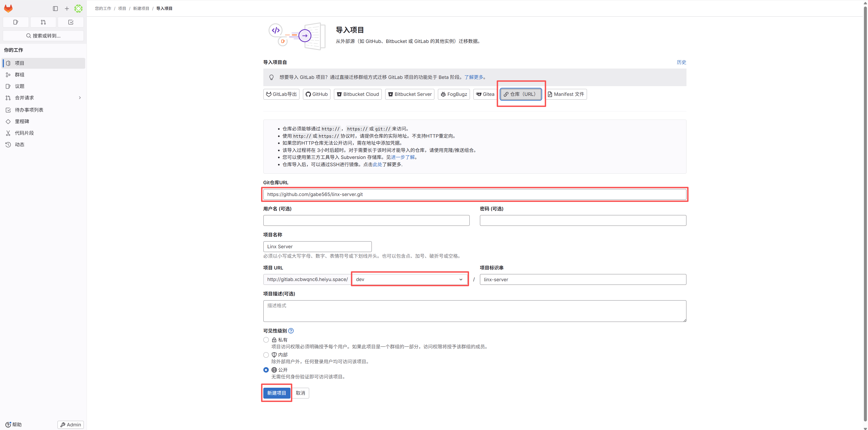Click the GitLab fox logo
Image resolution: width=868 pixels, height=430 pixels.
[x=8, y=8]
